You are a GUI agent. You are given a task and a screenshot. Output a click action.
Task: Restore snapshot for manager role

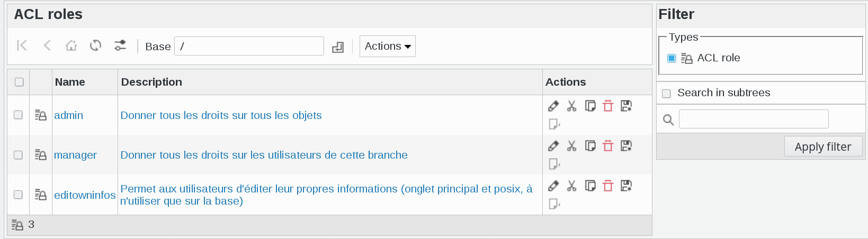554,164
